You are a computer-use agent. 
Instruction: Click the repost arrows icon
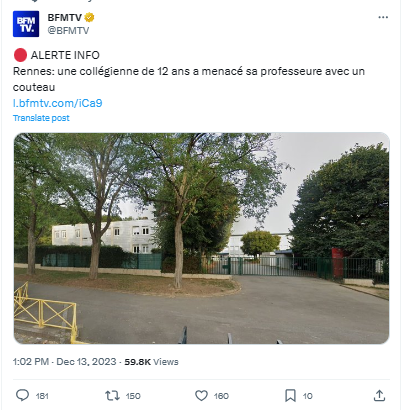point(112,396)
